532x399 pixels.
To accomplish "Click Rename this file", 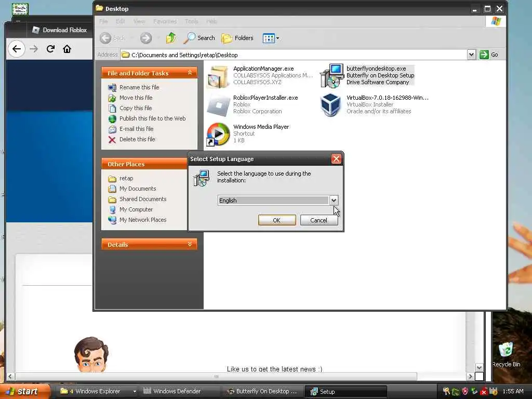I will click(x=139, y=87).
